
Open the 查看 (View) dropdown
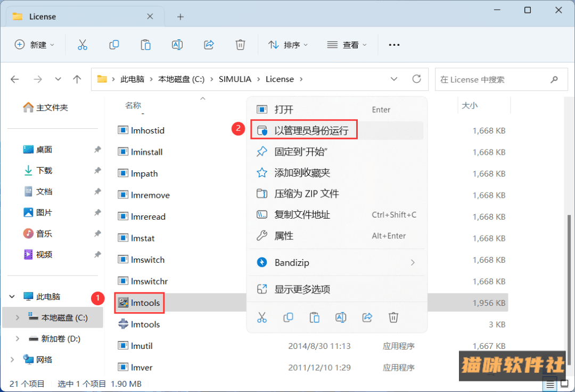tap(347, 45)
